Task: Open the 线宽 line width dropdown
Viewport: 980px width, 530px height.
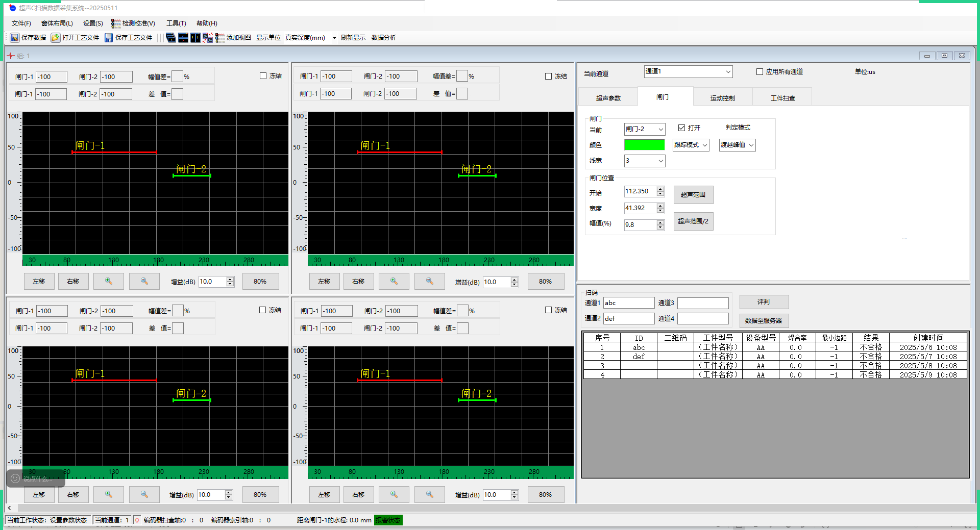Action: 645,161
